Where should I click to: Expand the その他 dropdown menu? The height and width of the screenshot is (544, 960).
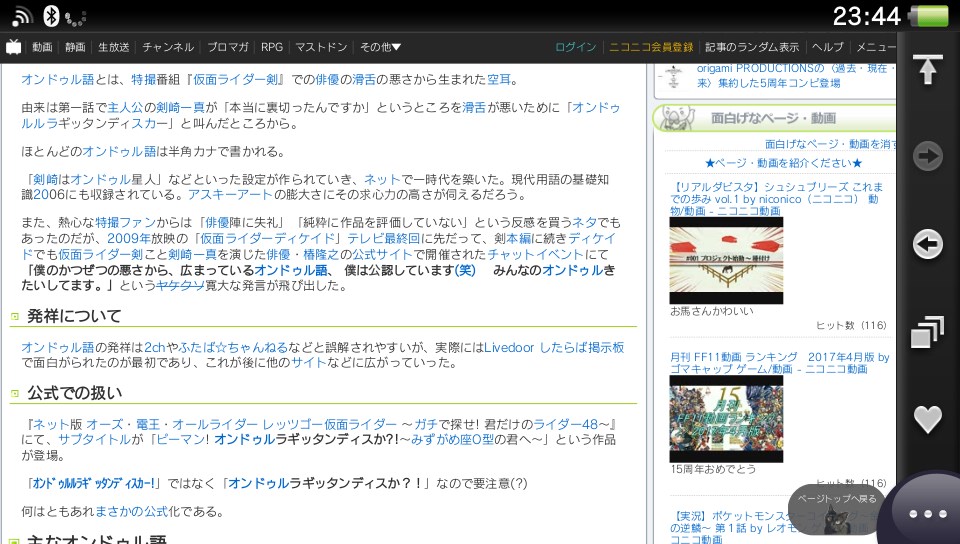pyautogui.click(x=380, y=47)
